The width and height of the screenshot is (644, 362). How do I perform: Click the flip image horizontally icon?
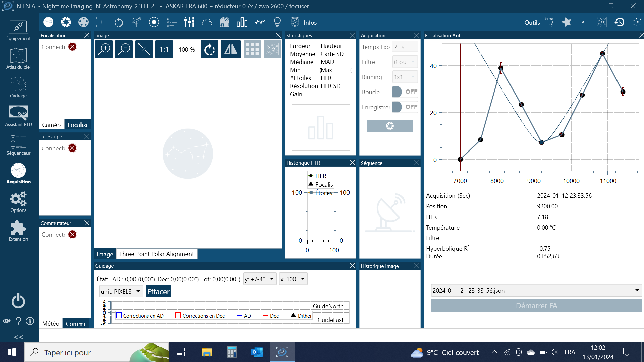pos(230,49)
